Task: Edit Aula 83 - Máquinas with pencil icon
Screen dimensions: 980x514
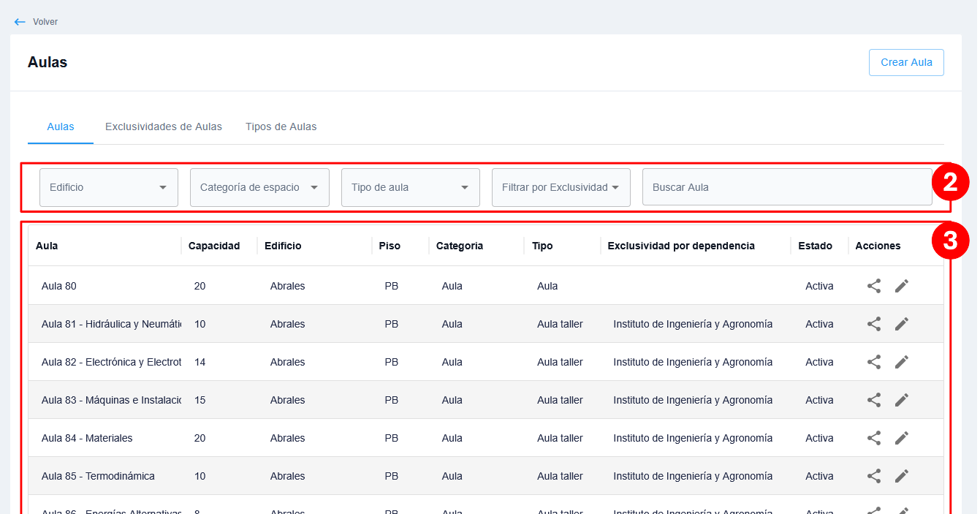Action: tap(902, 400)
